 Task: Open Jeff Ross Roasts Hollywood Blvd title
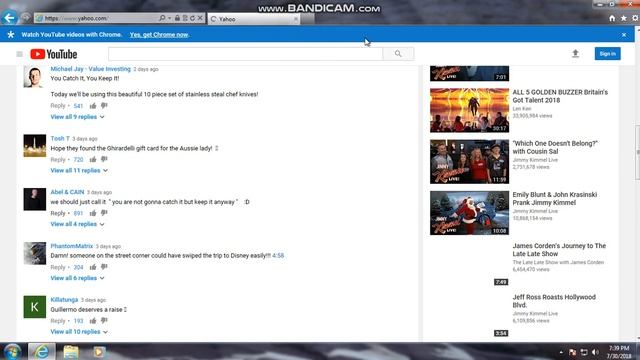pos(554,301)
